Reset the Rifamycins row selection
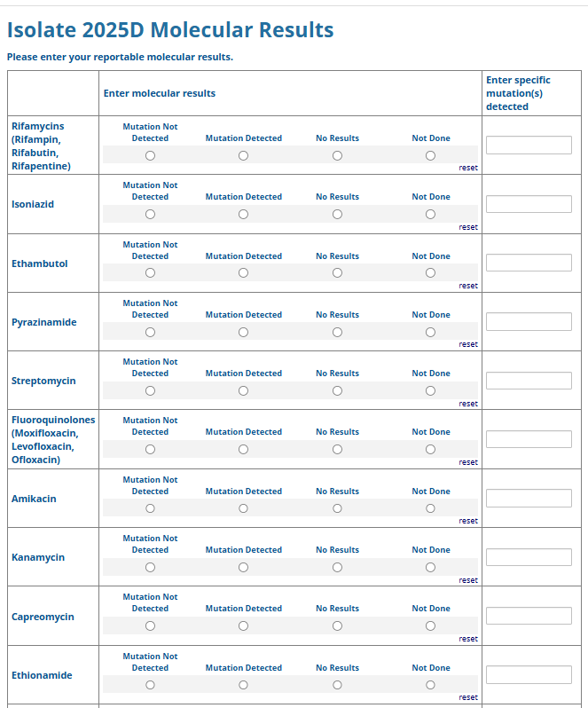 pyautogui.click(x=468, y=168)
